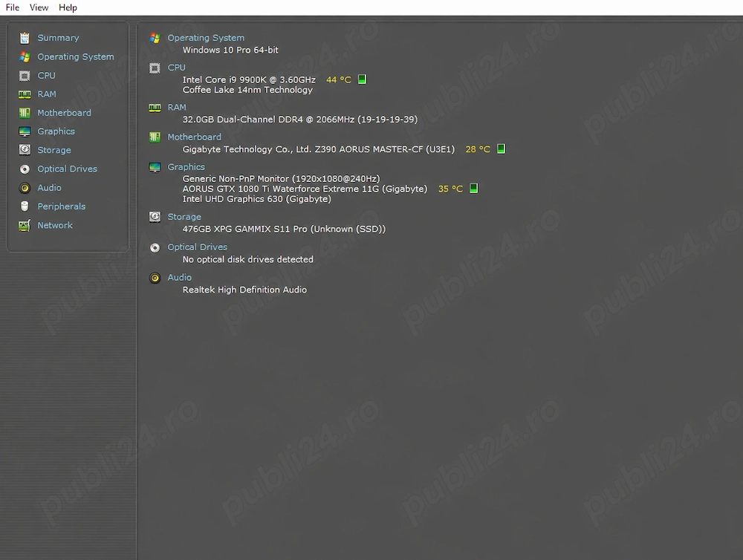743x560 pixels.
Task: Click the AORUS GTX 1080 Ti Waterforce line
Action: tap(305, 189)
